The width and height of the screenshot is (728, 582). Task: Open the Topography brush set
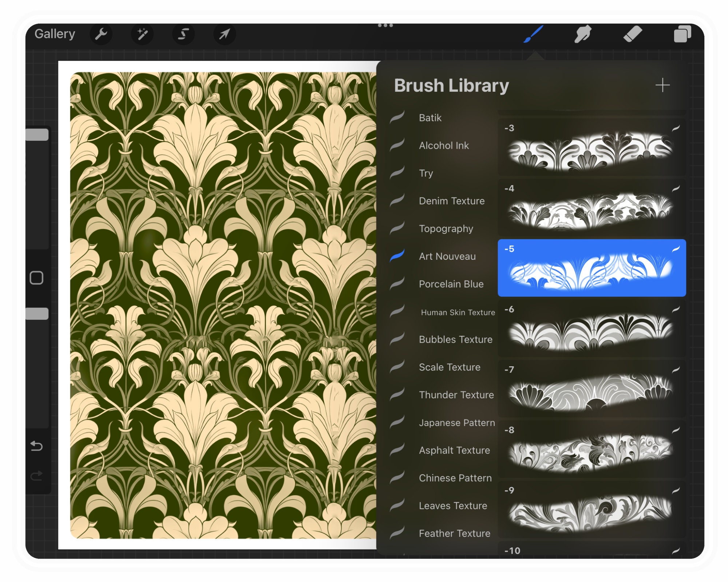443,228
